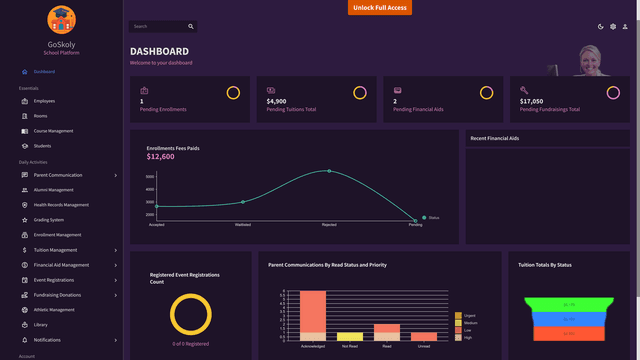Click the Registered Event Registrations donut chart
Image resolution: width=640 pixels, height=360 pixels.
191,314
